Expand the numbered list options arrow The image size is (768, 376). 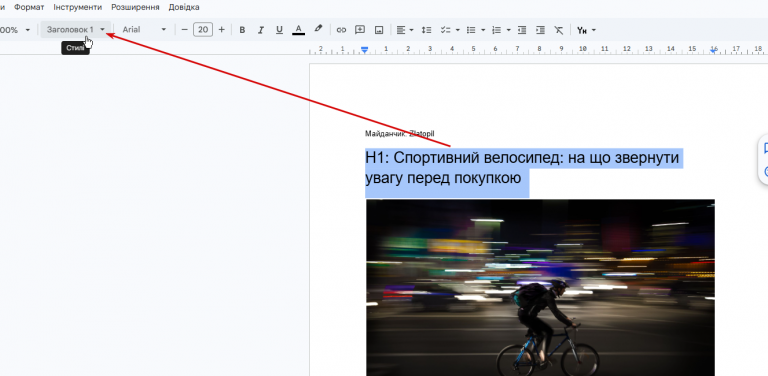tap(508, 30)
